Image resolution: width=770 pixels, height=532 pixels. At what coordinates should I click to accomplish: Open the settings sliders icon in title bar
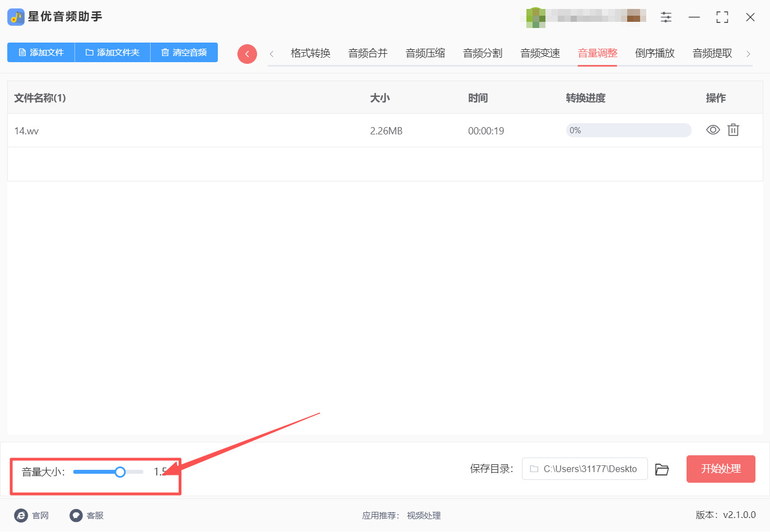(666, 17)
